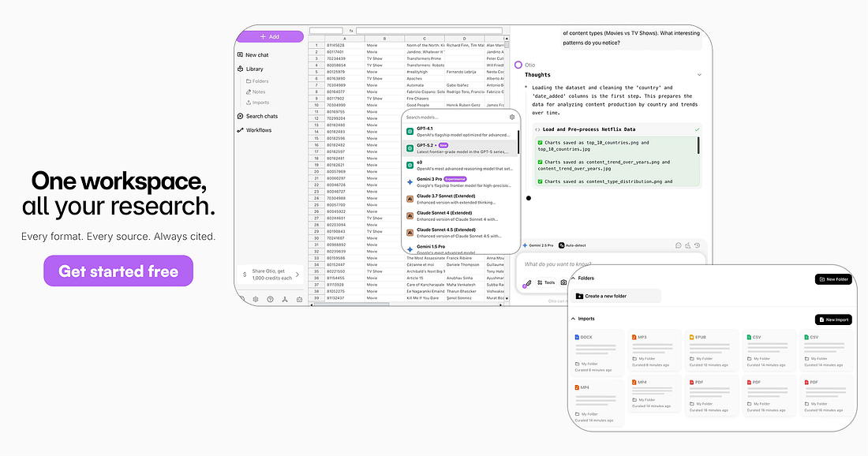
Task: Click the history clock icon above input
Action: click(x=697, y=245)
